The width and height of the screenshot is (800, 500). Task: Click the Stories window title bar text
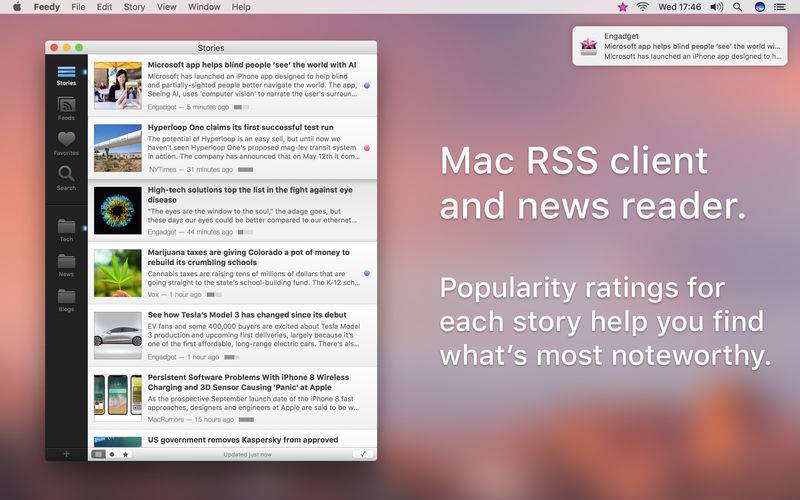[211, 47]
